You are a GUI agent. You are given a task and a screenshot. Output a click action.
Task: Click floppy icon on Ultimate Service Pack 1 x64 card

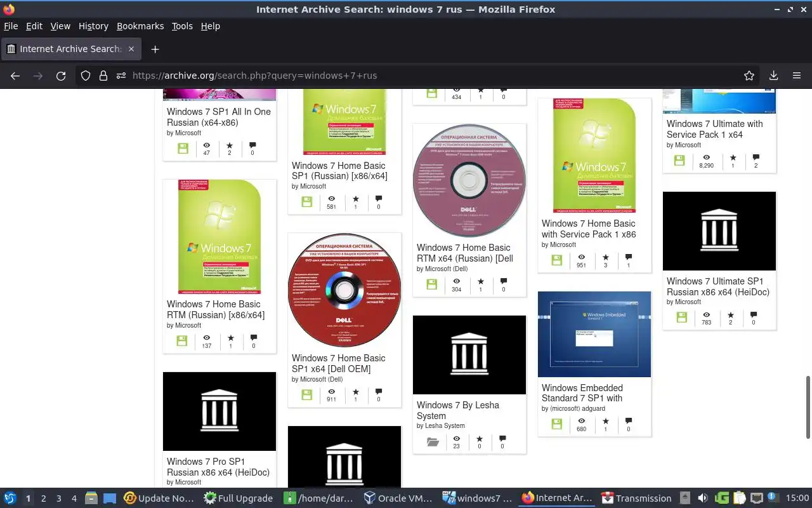coord(679,161)
